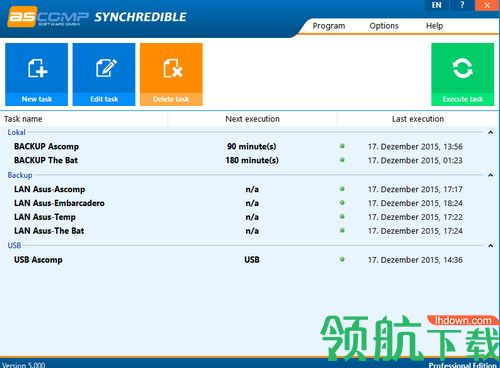The width and height of the screenshot is (500, 368).
Task: Click the 90 minute(s) next execution value
Action: [x=252, y=147]
